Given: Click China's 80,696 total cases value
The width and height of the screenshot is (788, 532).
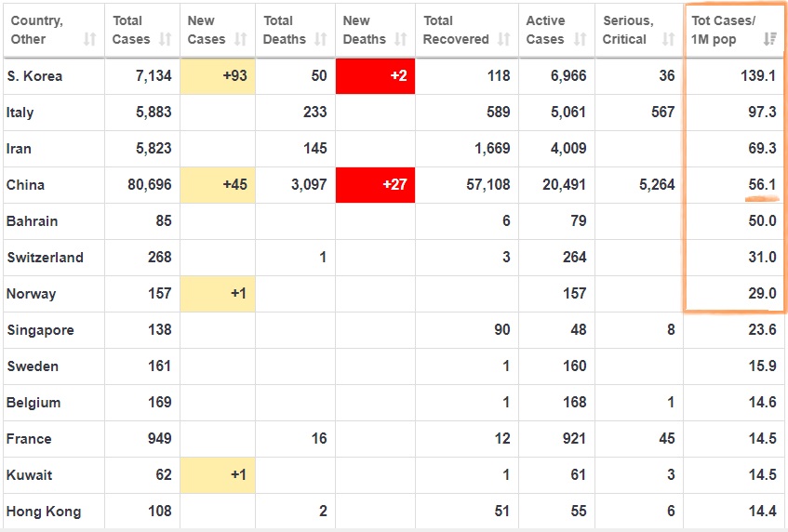Looking at the screenshot, I should tap(149, 185).
